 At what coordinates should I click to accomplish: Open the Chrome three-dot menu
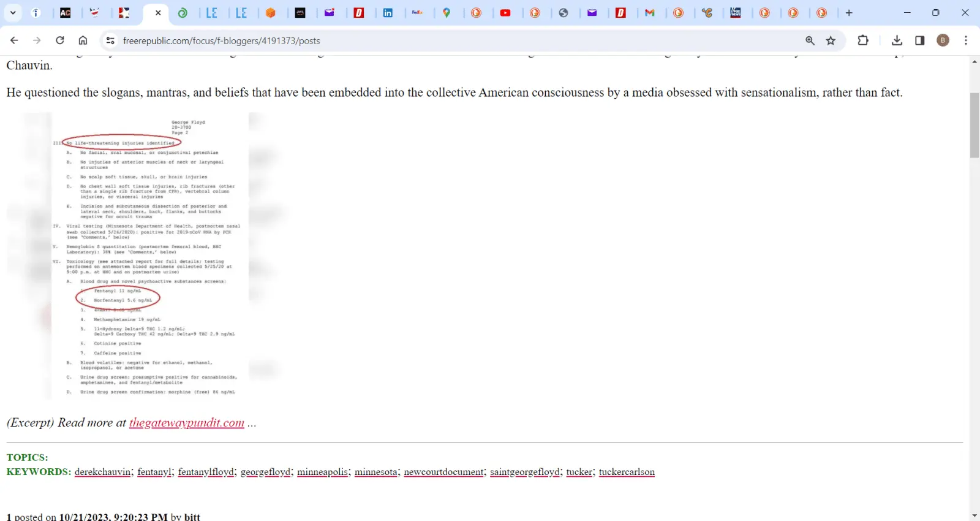[966, 40]
